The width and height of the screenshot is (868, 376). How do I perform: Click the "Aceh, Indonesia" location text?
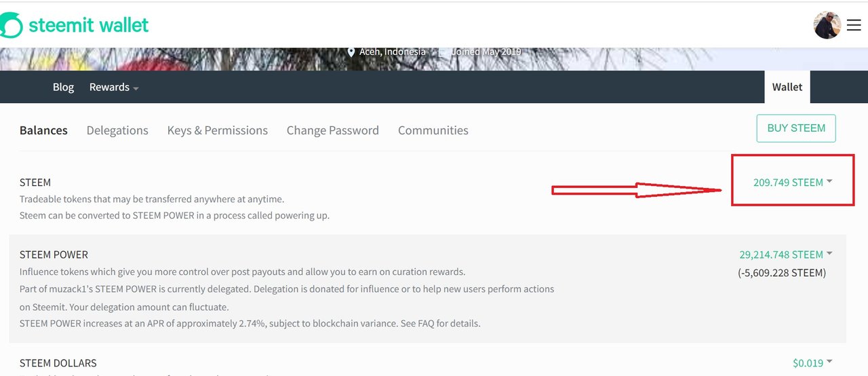tap(393, 52)
